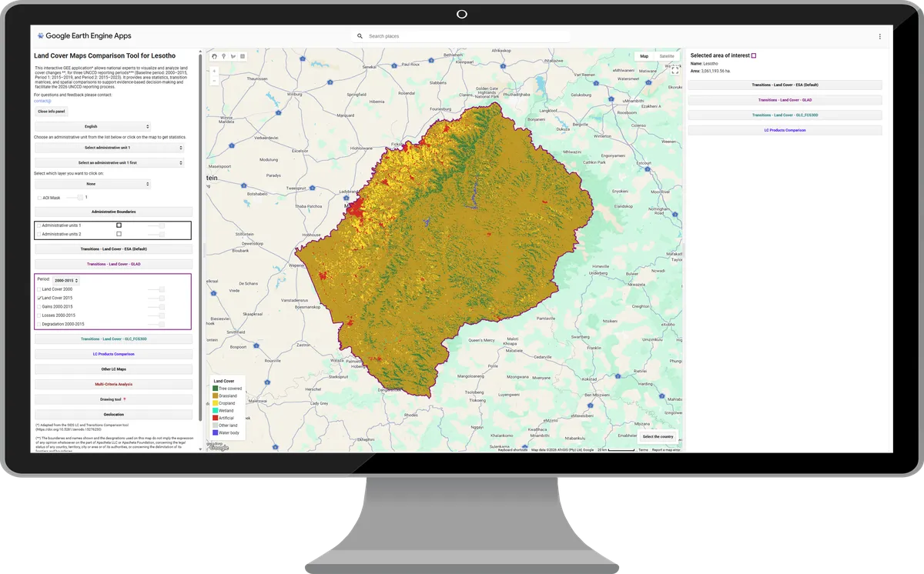Adjust the Gains 2000-2015 opacity slider
924x574 pixels.
click(x=156, y=306)
